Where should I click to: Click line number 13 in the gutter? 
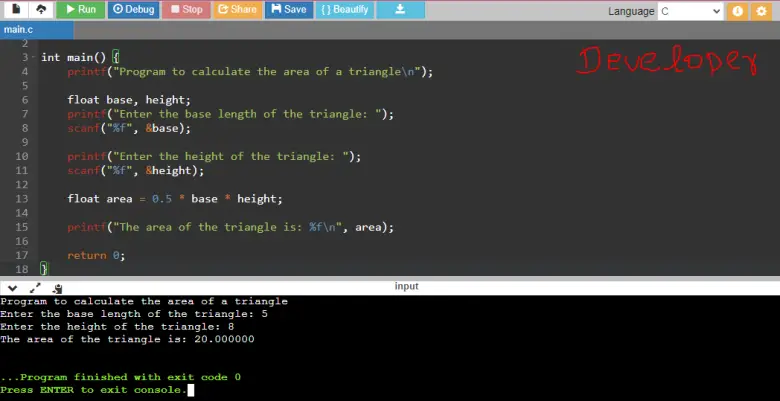tap(22, 199)
